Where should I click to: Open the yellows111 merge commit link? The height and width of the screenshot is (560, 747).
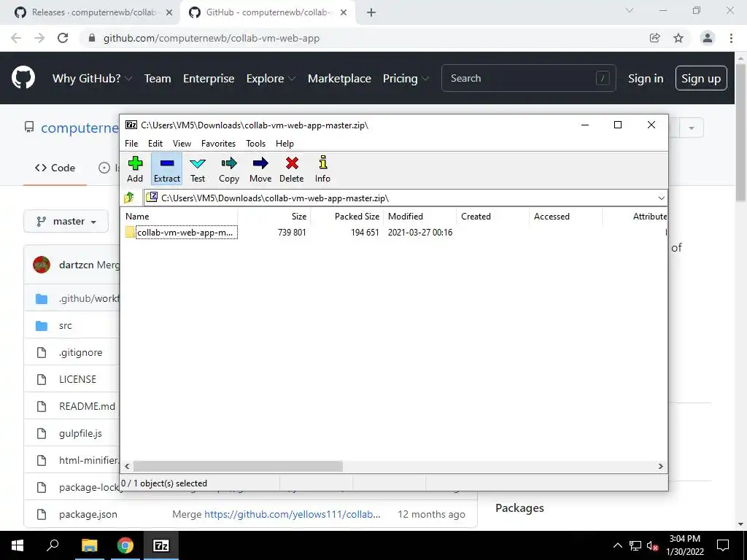click(292, 514)
